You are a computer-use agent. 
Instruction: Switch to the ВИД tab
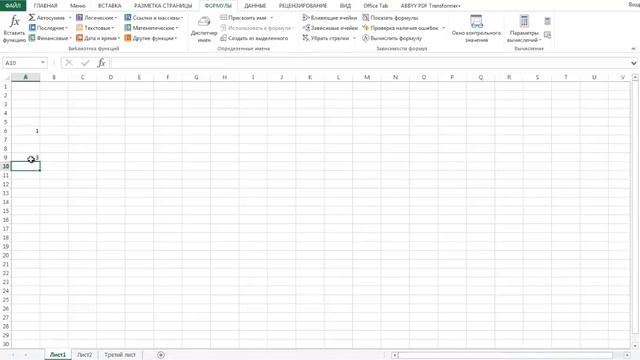(345, 6)
